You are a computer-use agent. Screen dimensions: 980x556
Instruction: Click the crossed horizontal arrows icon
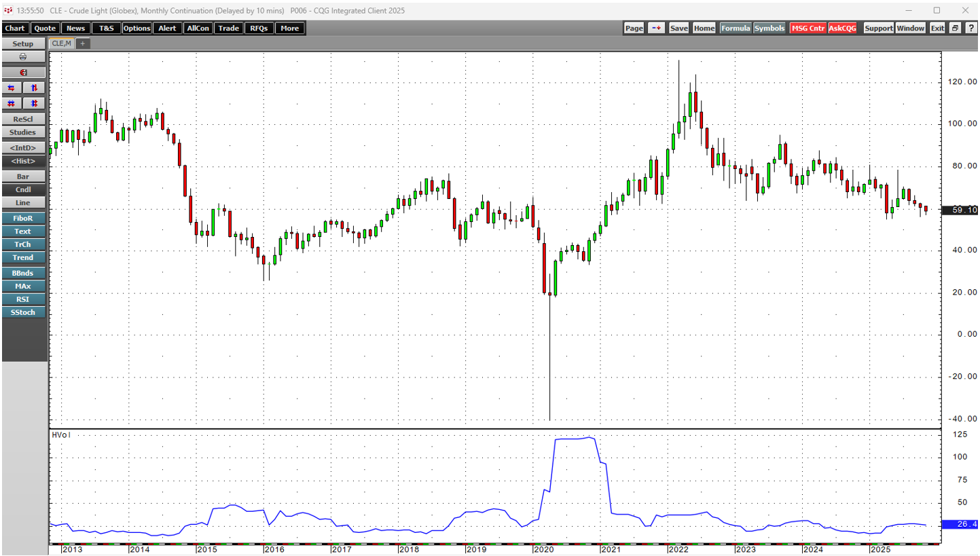click(12, 103)
